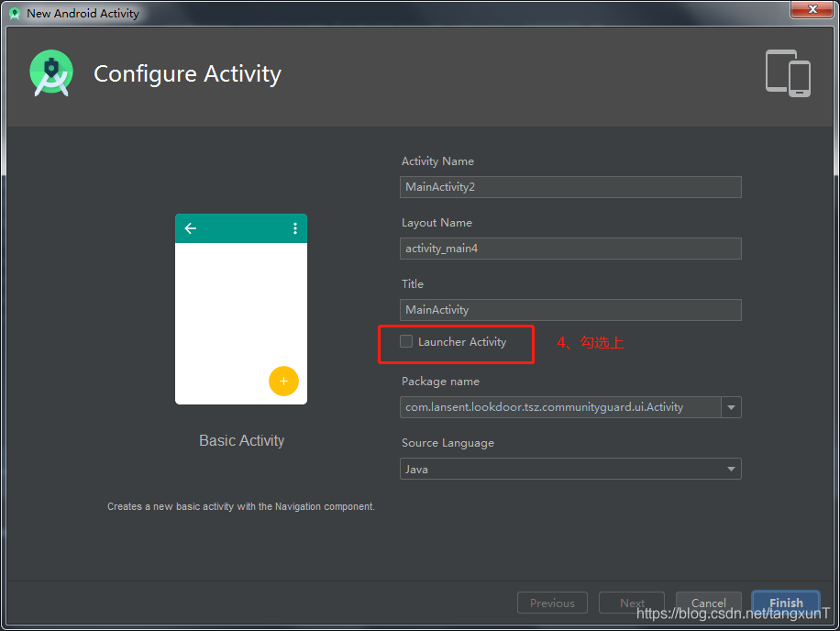The height and width of the screenshot is (631, 840).
Task: Click the teal toolbar in activity preview
Action: (242, 228)
